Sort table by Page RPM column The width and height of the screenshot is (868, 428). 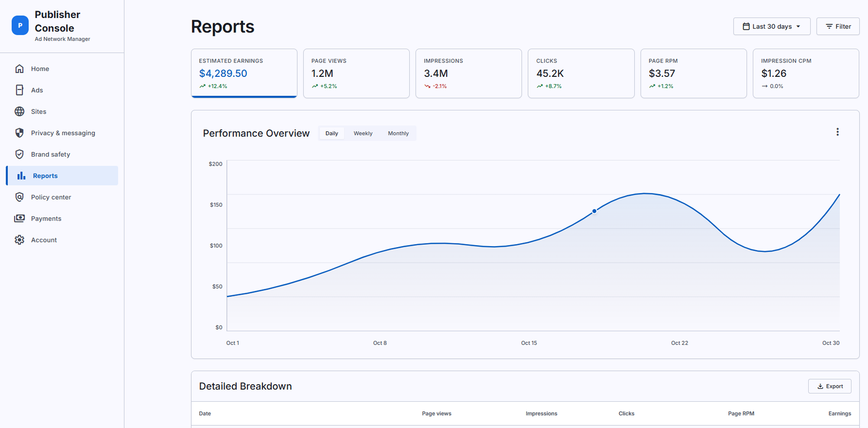(x=741, y=414)
